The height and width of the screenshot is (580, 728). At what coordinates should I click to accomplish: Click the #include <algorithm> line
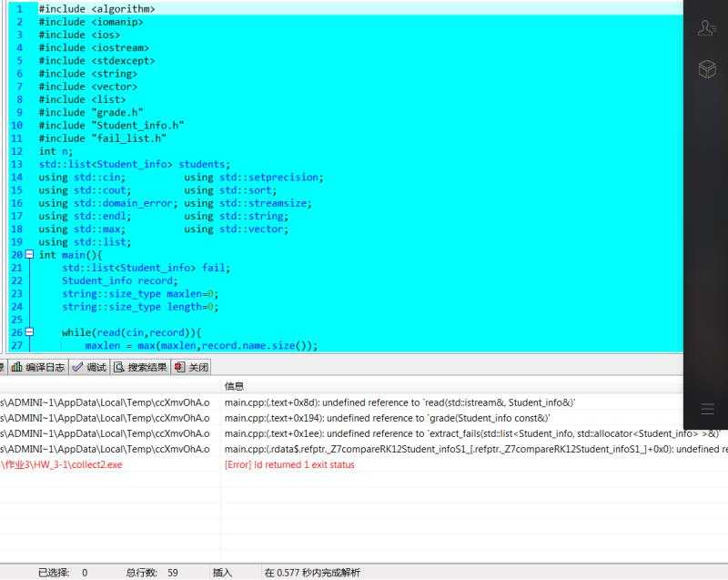(x=97, y=9)
